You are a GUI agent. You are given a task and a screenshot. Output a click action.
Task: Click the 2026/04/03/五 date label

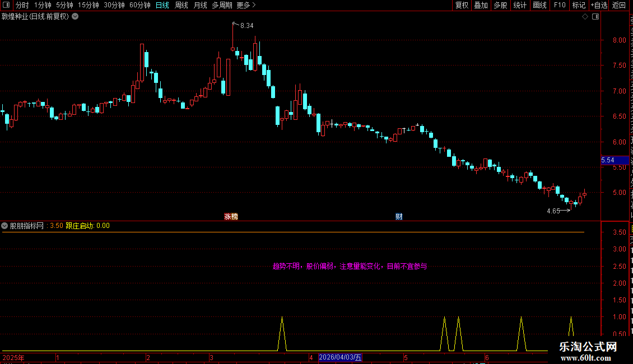click(340, 357)
